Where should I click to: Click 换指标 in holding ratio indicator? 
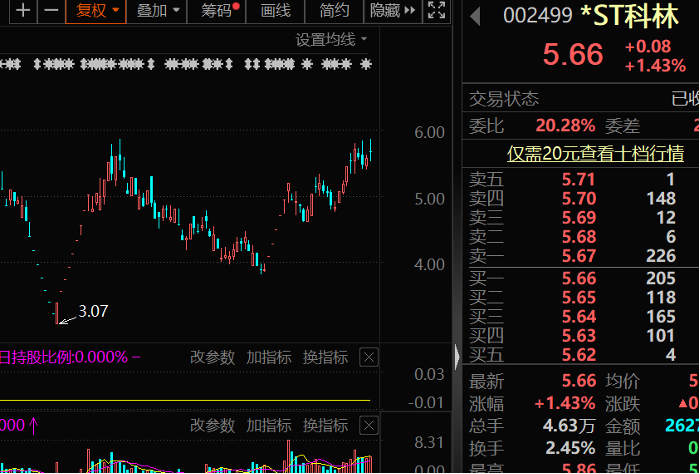[x=325, y=358]
